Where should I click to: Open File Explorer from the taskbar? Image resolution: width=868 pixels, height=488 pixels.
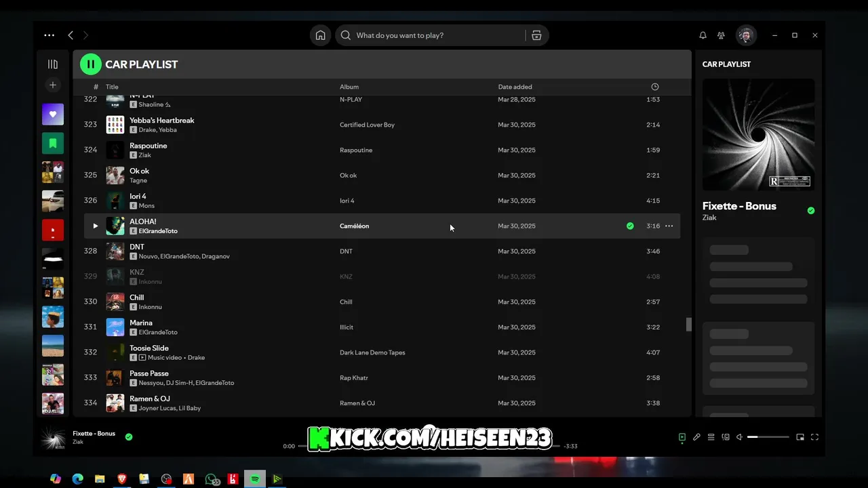pyautogui.click(x=100, y=479)
